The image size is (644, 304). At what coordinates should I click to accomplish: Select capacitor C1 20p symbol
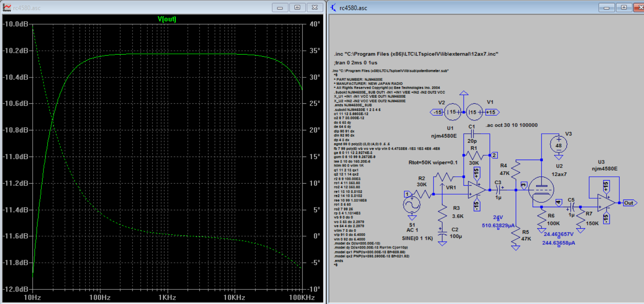click(x=472, y=134)
